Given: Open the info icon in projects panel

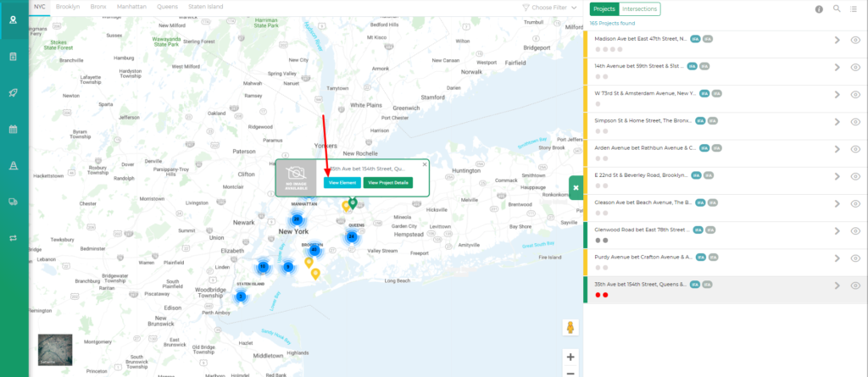Looking at the screenshot, I should coord(819,9).
